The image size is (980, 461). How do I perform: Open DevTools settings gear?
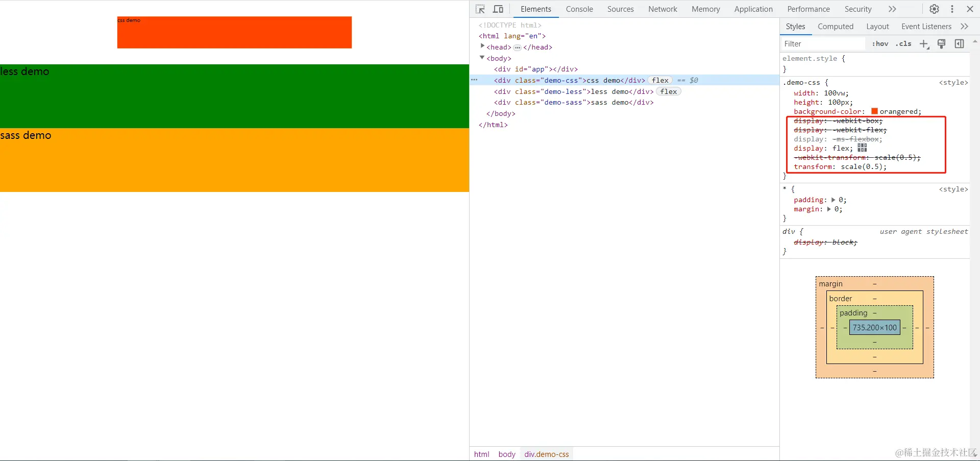tap(934, 9)
